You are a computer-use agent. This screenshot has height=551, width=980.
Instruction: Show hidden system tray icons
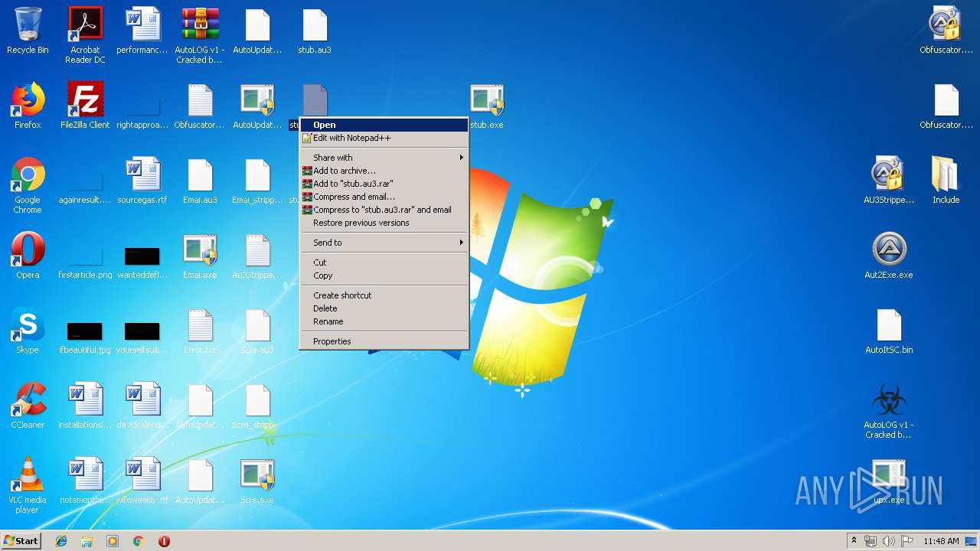point(854,540)
